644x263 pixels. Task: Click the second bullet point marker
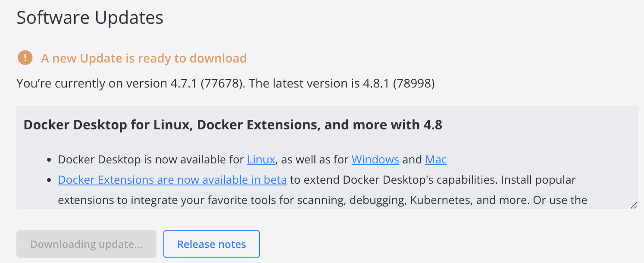[x=49, y=180]
